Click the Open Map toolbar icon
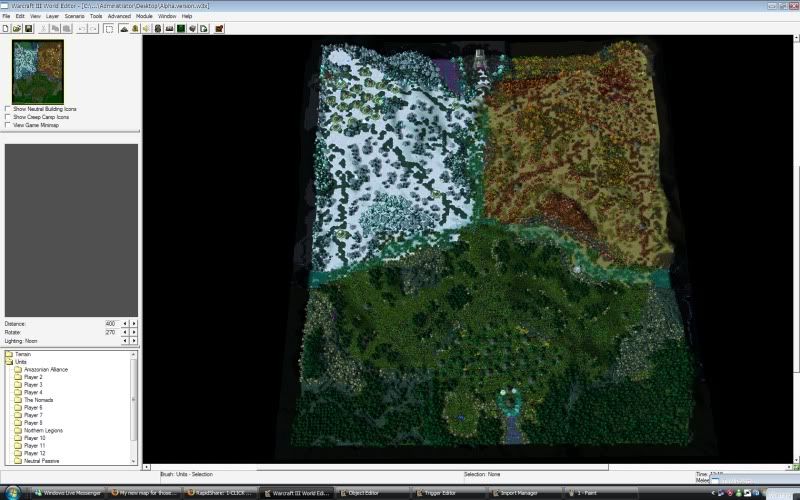 point(17,29)
